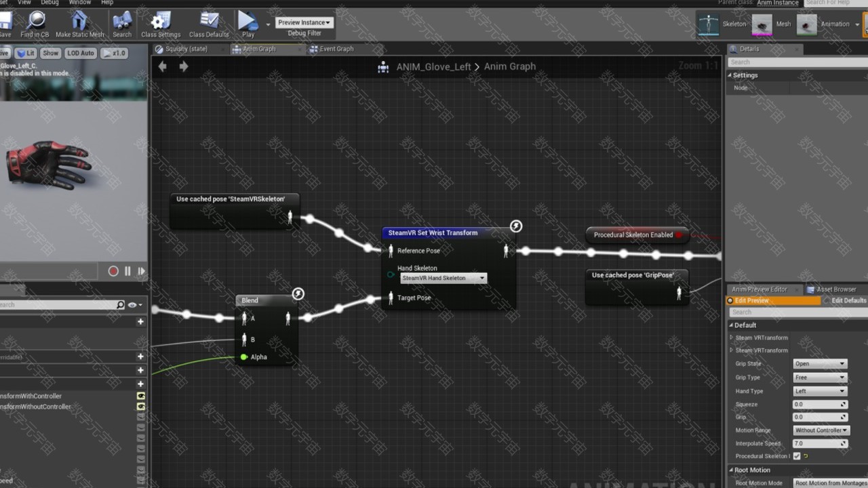Click the Blend node A pose pin
Image resolution: width=868 pixels, height=488 pixels.
click(x=245, y=318)
